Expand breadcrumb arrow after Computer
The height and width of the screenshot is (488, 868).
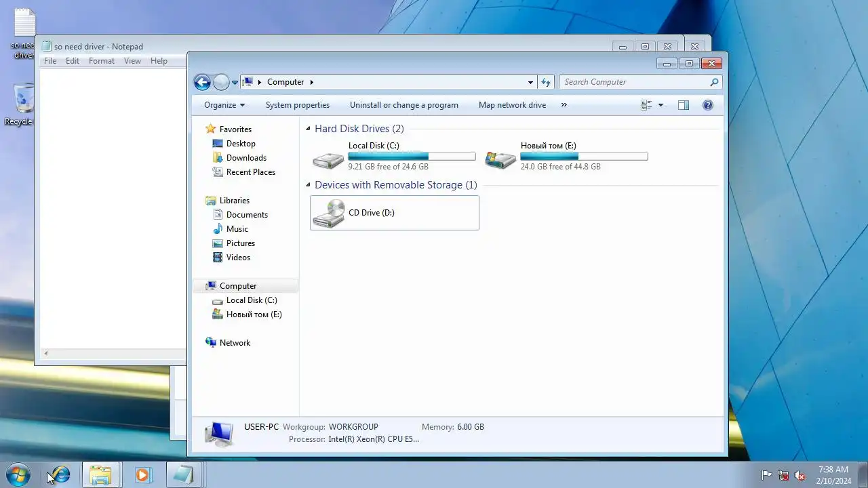click(312, 82)
